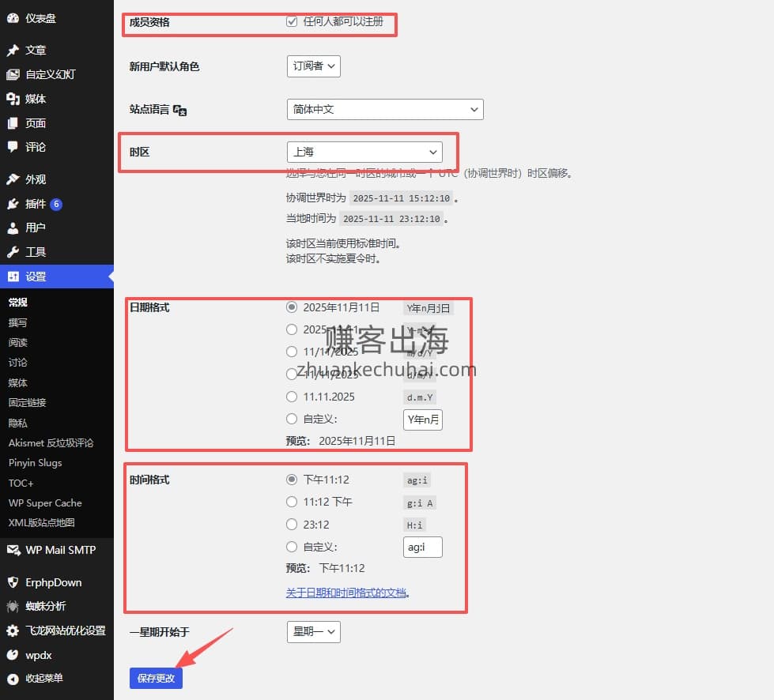774x700 pixels.
Task: Open the new user default role dropdown
Action: click(314, 66)
